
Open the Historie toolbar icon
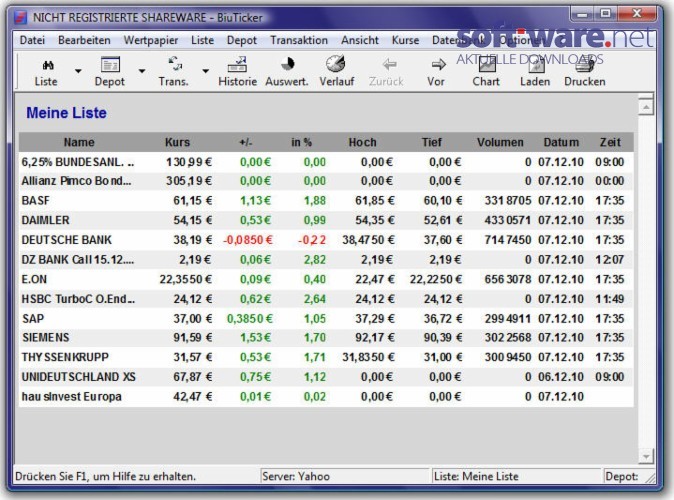(237, 64)
